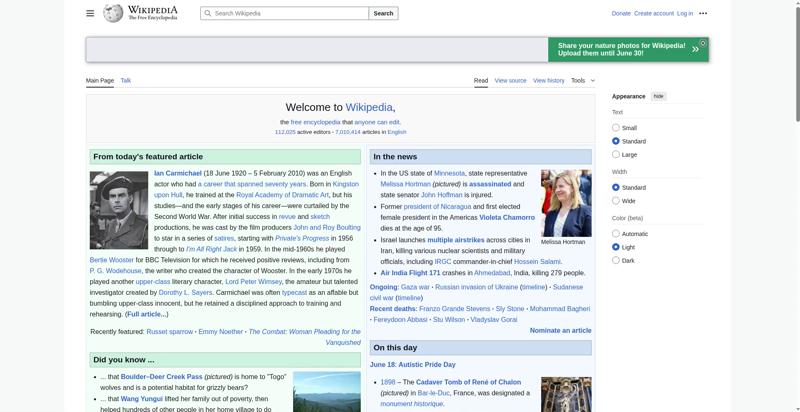800x412 pixels.
Task: Dismiss the nature photos banner
Action: 703,43
